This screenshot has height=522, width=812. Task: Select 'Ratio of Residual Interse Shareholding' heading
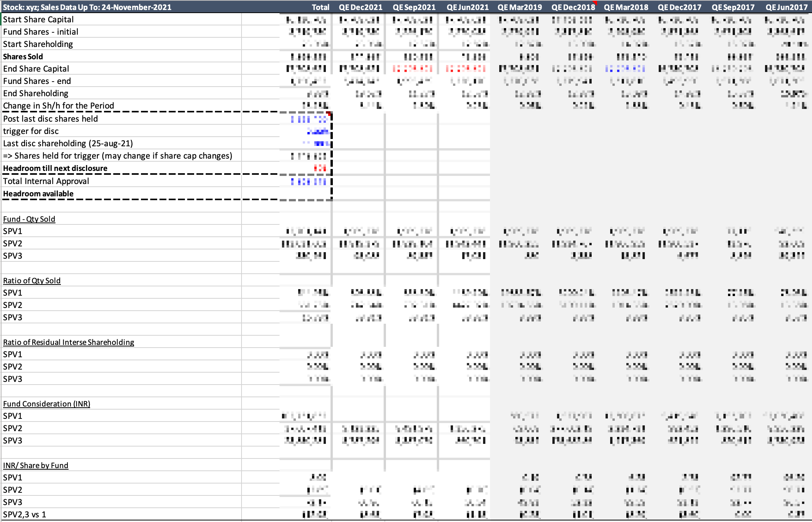(69, 342)
